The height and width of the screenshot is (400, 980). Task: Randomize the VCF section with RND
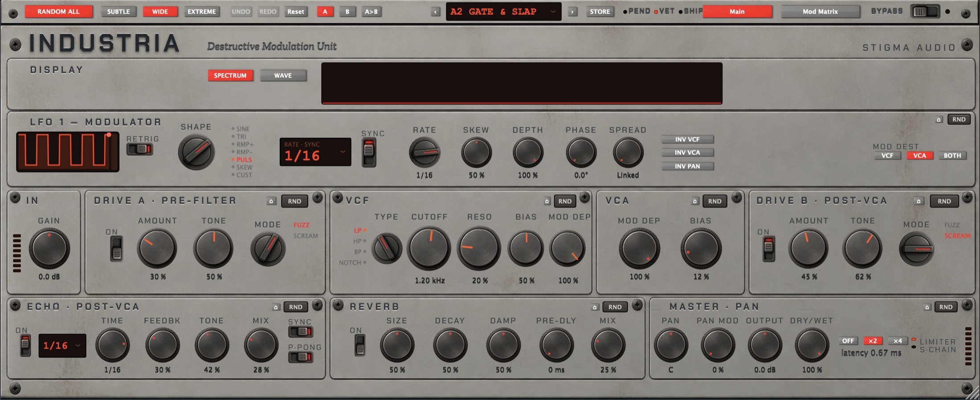tap(565, 201)
